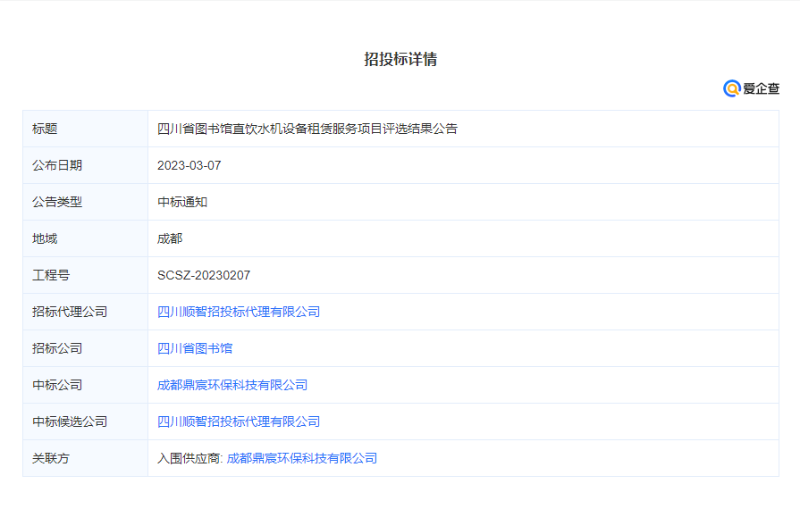The width and height of the screenshot is (800, 509).
Task: Click the 工程号 row label
Action: click(x=51, y=275)
